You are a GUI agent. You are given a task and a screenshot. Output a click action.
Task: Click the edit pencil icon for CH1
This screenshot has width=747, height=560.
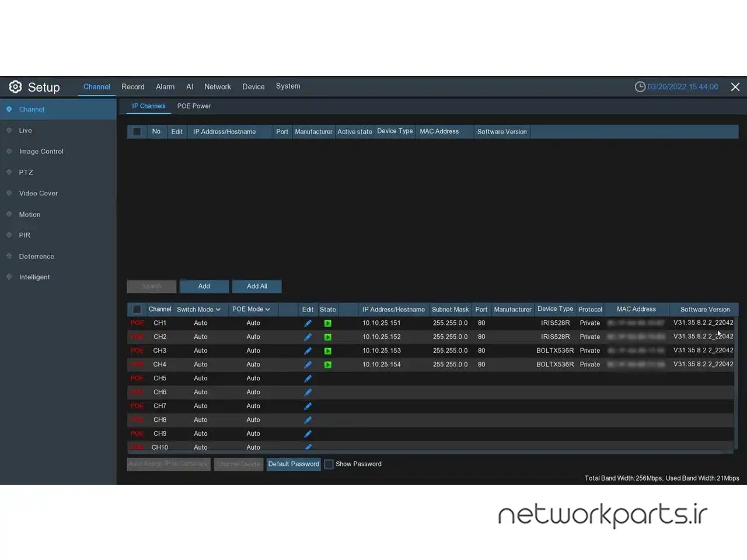pos(308,323)
